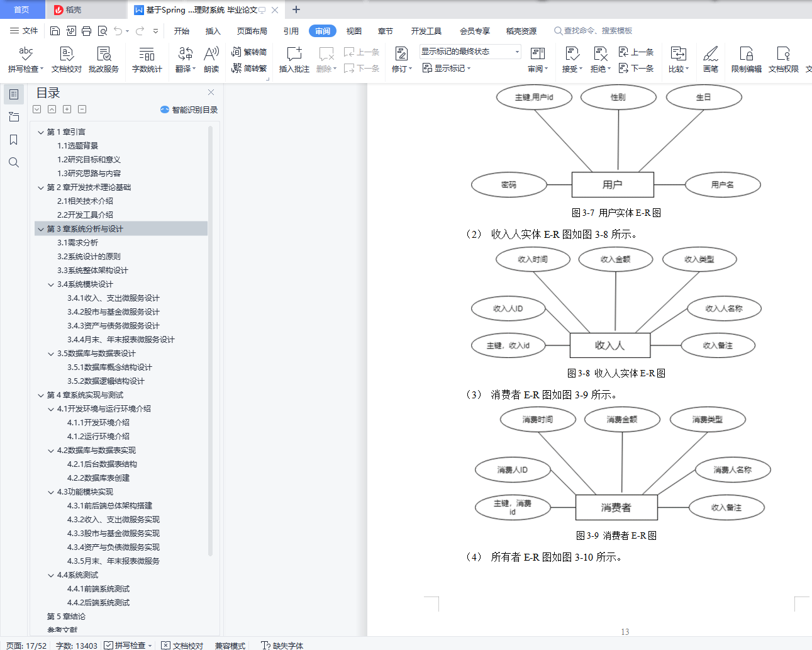
Task: Go to the 首页 home tab
Action: click(x=22, y=9)
